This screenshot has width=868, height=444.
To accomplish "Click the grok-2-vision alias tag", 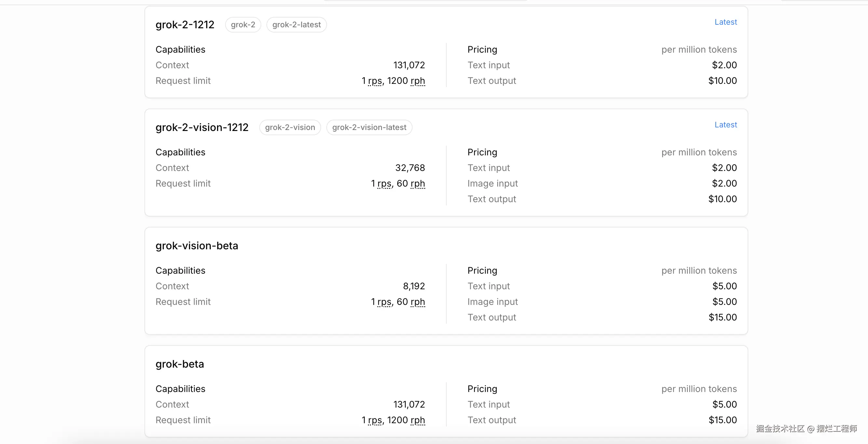I will (x=290, y=128).
